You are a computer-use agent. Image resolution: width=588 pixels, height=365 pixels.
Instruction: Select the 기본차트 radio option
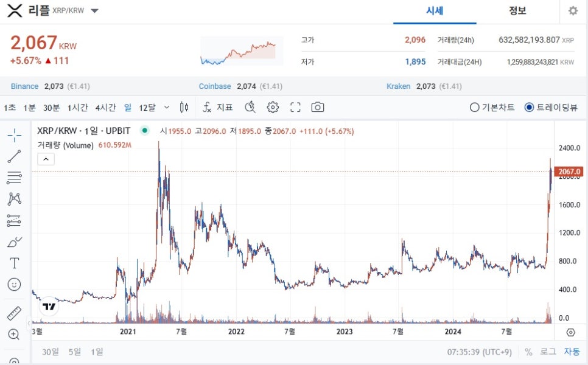[492, 108]
